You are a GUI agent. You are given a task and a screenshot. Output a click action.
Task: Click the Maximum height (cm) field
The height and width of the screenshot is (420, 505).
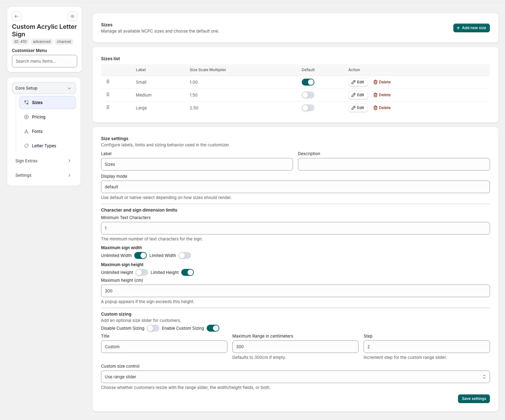(x=295, y=291)
